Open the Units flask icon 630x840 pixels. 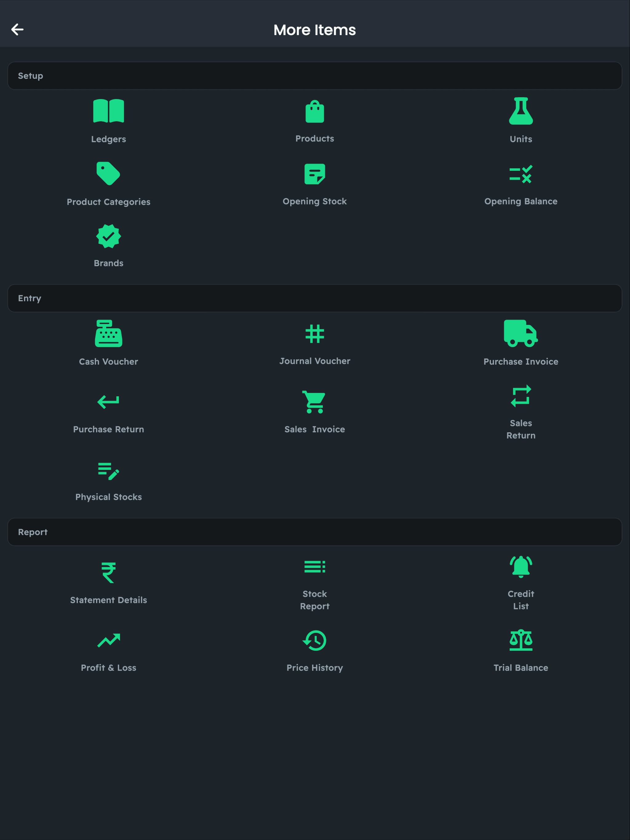point(521,111)
